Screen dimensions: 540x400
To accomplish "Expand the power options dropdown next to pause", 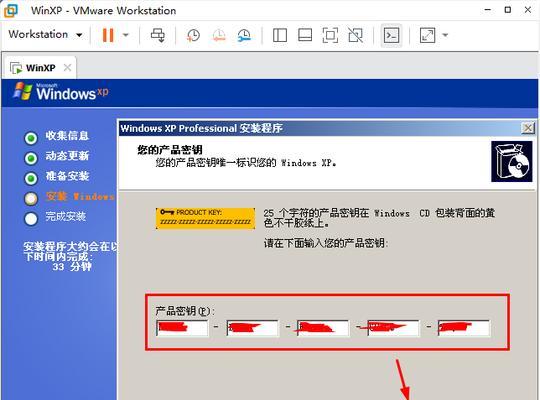I will 126,35.
